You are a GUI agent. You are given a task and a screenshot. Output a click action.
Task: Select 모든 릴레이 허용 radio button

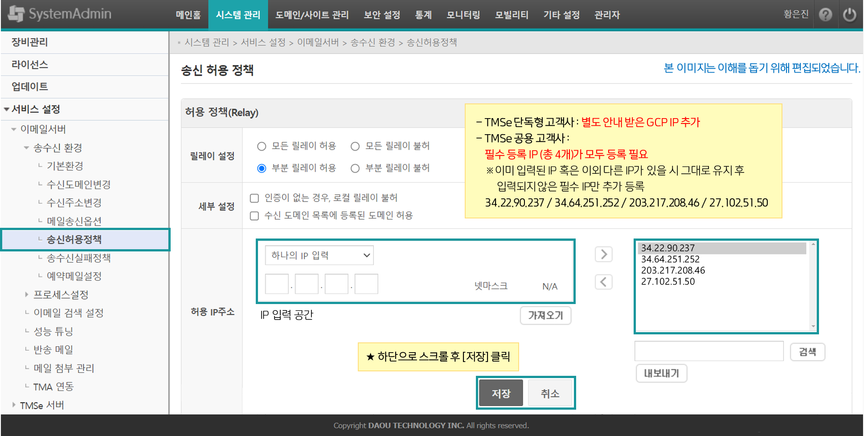(x=262, y=146)
